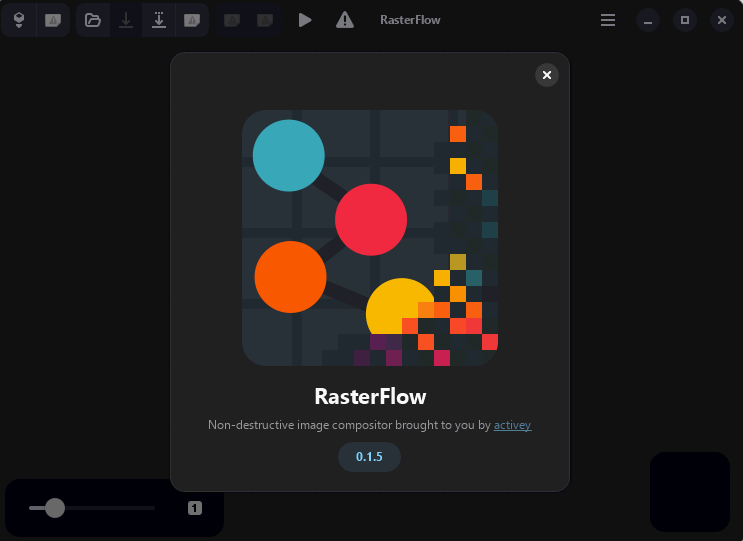
Task: Click the open folder icon
Action: [x=93, y=20]
